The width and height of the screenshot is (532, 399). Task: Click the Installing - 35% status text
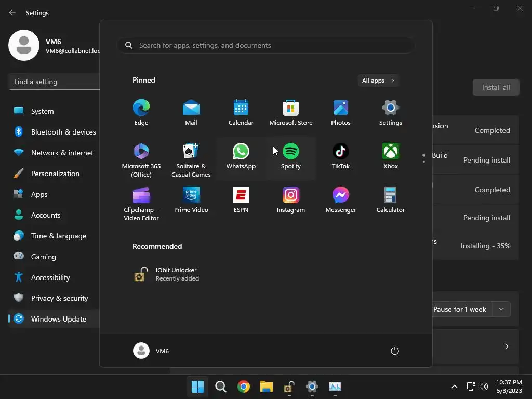(485, 246)
